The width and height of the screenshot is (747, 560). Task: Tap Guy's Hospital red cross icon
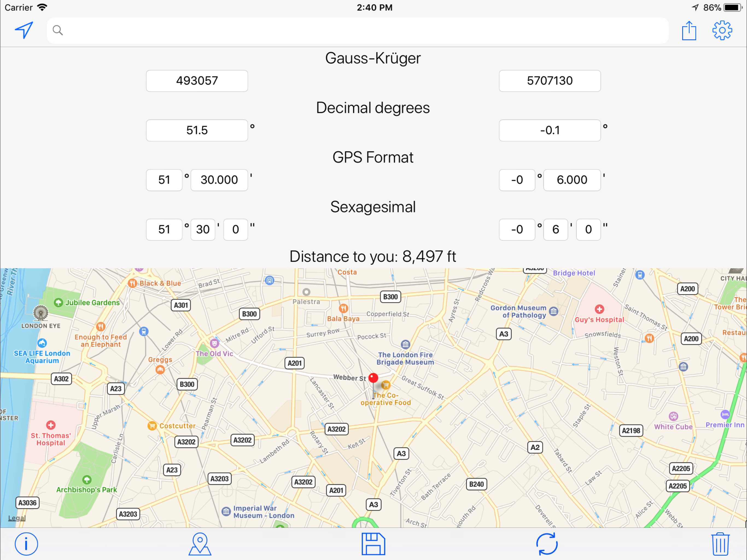click(x=599, y=309)
